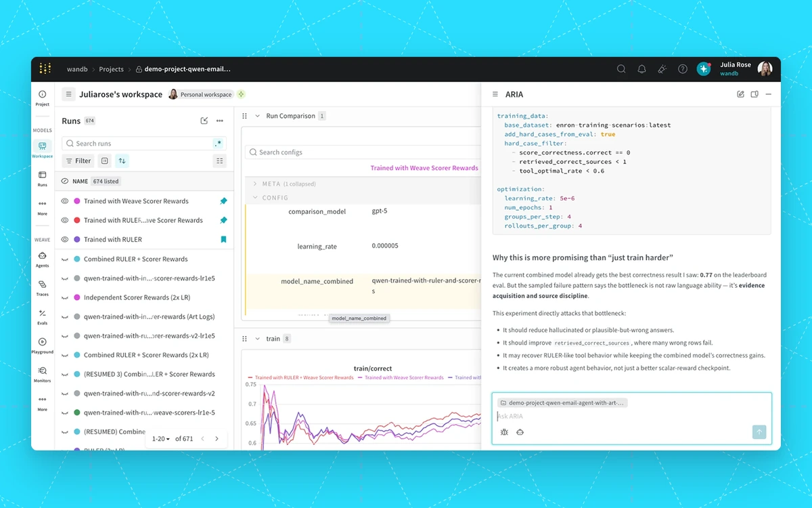Image resolution: width=812 pixels, height=508 pixels.
Task: Click the group icon next to Filter
Action: pyautogui.click(x=104, y=161)
